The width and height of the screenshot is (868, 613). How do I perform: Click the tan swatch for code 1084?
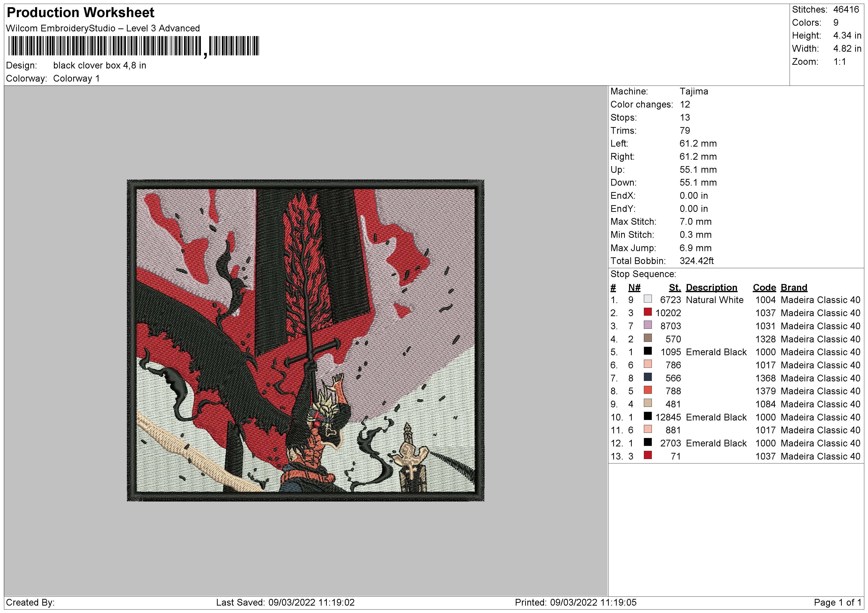pos(648,403)
